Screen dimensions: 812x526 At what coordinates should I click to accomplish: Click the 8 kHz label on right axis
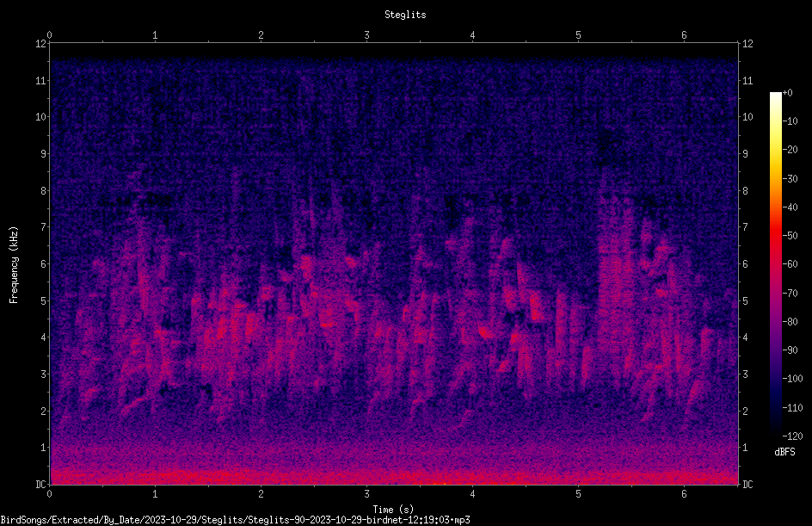pos(745,191)
